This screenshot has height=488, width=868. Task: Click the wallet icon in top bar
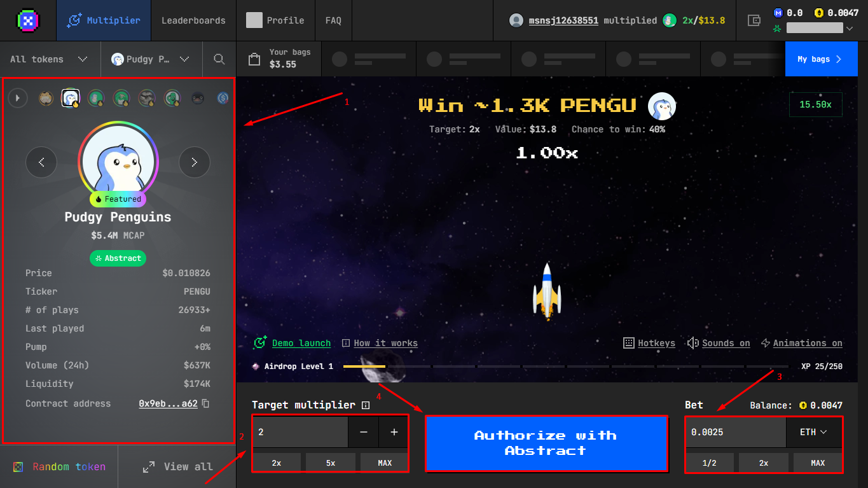click(x=754, y=20)
